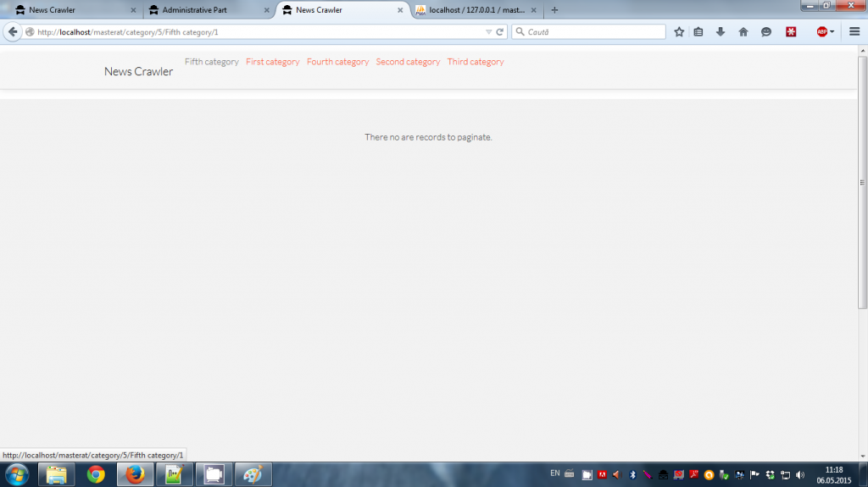Click the "There no are records to paginate." text
The height and width of the screenshot is (487, 868).
pyautogui.click(x=428, y=137)
